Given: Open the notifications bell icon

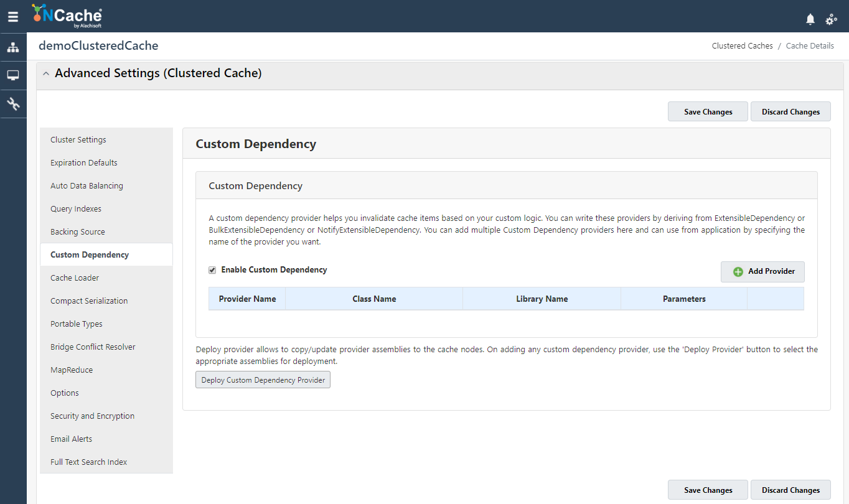Looking at the screenshot, I should tap(810, 19).
